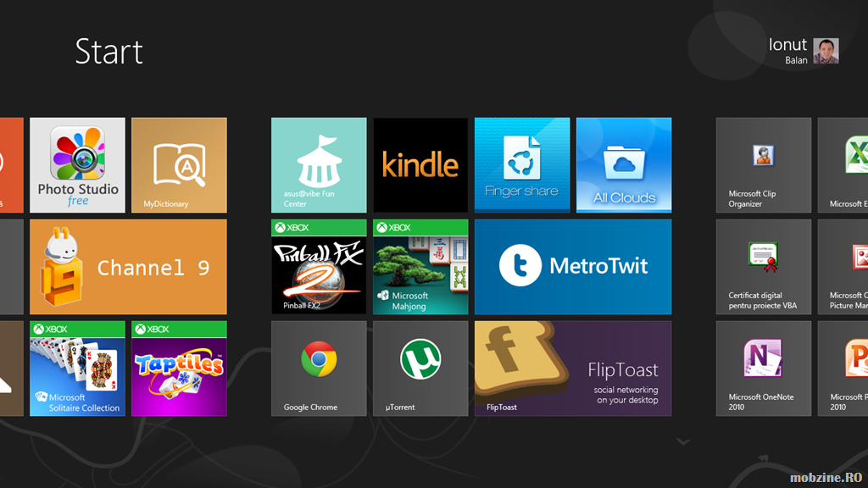Viewport: 868px width, 488px height.
Task: Open the All Clouds tile
Action: tap(624, 165)
